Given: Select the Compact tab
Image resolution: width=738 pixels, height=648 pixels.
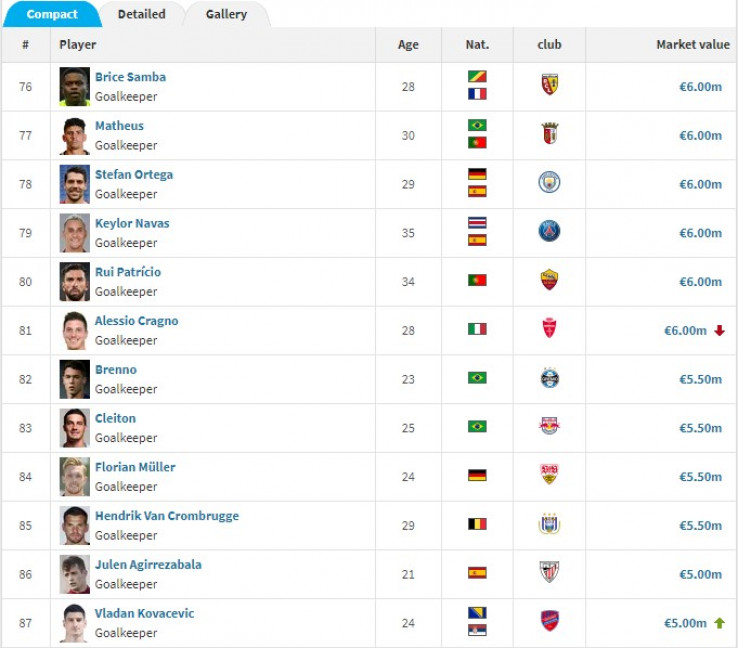Looking at the screenshot, I should pos(52,14).
